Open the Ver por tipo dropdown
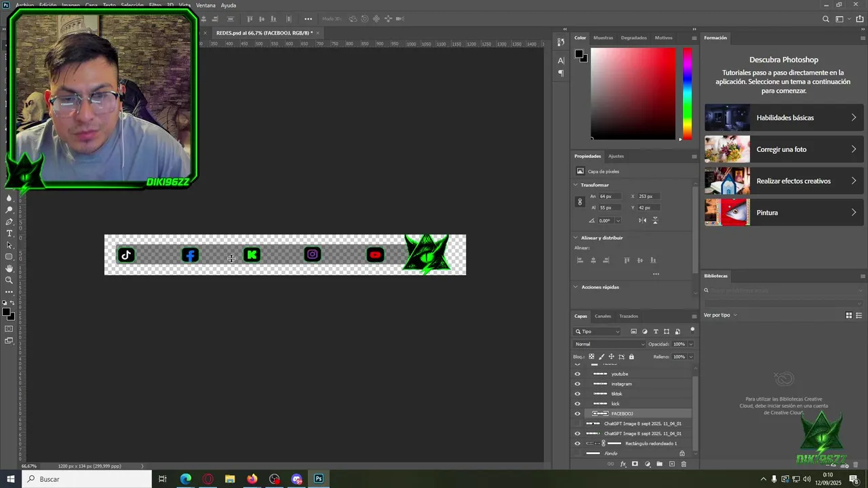This screenshot has height=488, width=868. coord(720,315)
